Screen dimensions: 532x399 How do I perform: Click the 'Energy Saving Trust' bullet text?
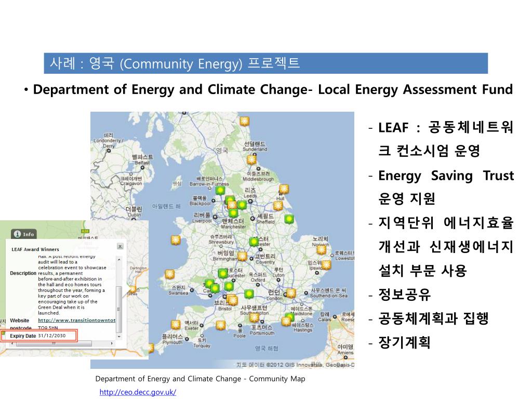coord(446,176)
